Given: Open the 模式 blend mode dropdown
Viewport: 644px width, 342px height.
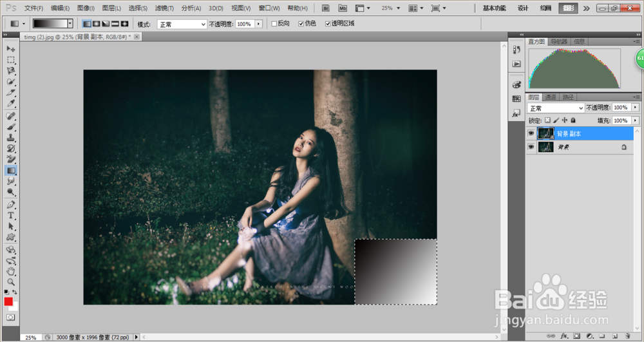Looking at the screenshot, I should click(182, 24).
